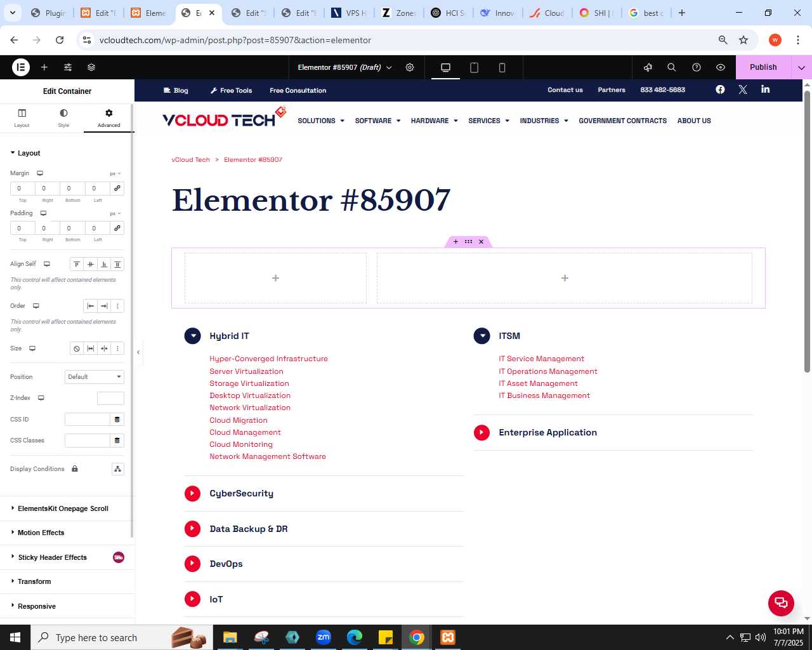This screenshot has width=812, height=650.
Task: Change Padding unit px dropdown
Action: pos(115,213)
